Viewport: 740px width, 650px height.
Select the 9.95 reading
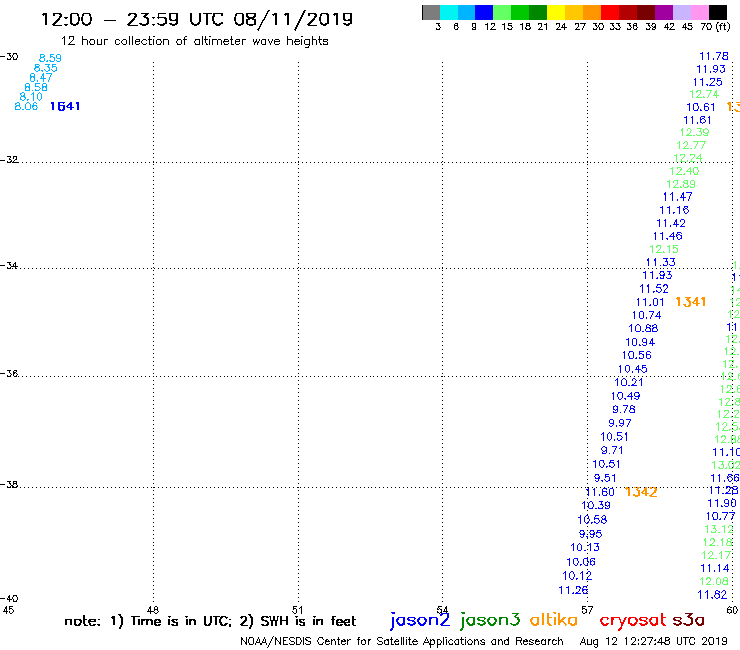point(590,534)
